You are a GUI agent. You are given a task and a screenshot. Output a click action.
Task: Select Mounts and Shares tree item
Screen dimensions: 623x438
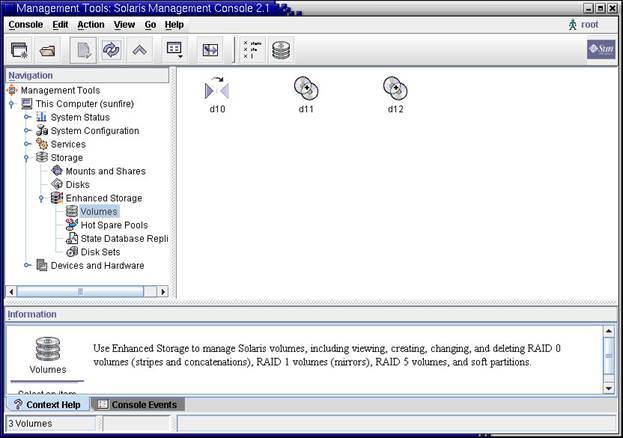click(105, 171)
